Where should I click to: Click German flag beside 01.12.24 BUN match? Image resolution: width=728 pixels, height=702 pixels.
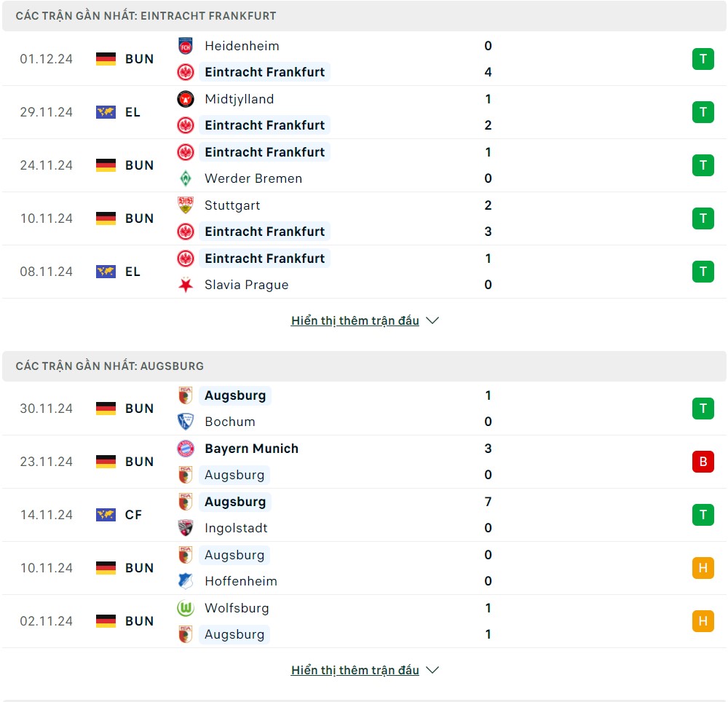click(x=106, y=59)
